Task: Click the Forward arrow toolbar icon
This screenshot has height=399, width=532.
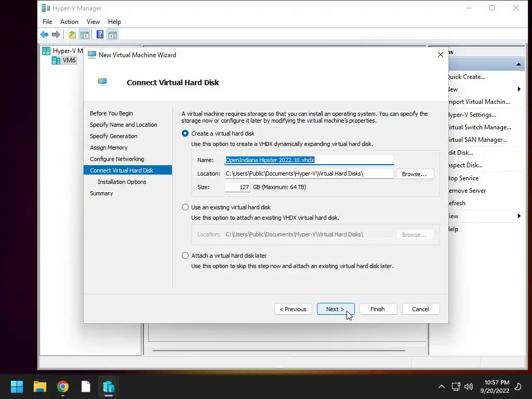Action: pyautogui.click(x=56, y=34)
